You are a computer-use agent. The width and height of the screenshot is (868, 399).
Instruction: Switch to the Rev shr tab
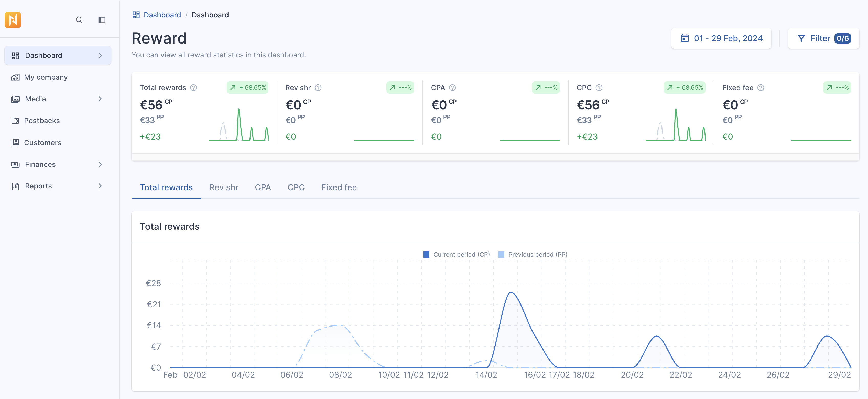coord(224,187)
